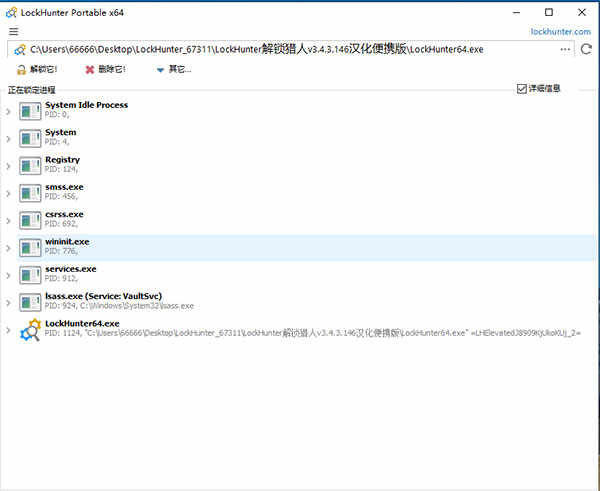
Task: Open the hamburger menu
Action: point(13,31)
